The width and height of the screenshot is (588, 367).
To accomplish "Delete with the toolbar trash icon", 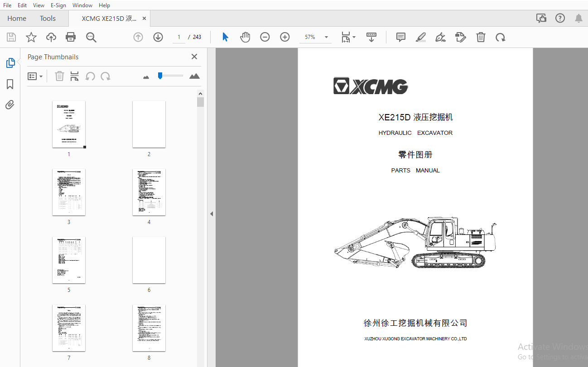I will click(481, 37).
